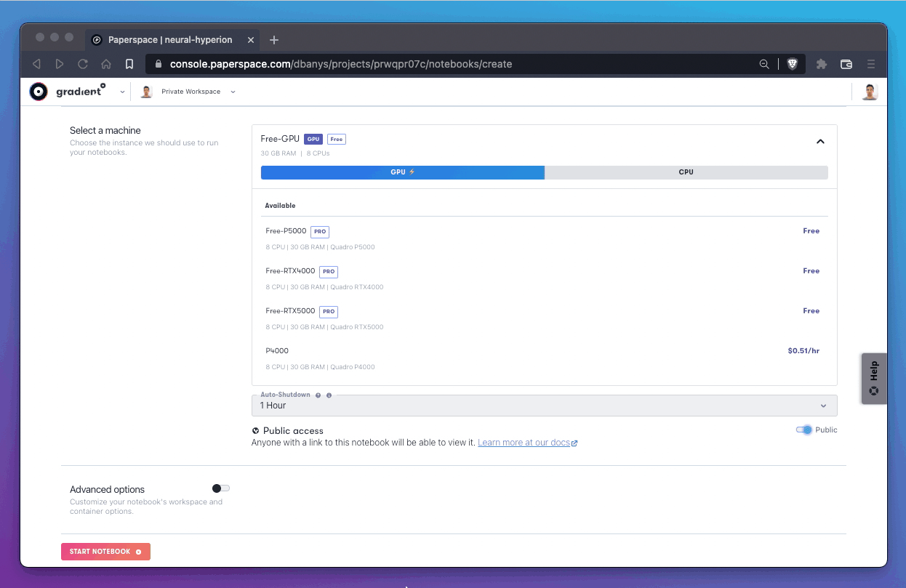
Task: Open the Brave Wallet icon
Action: tap(846, 64)
